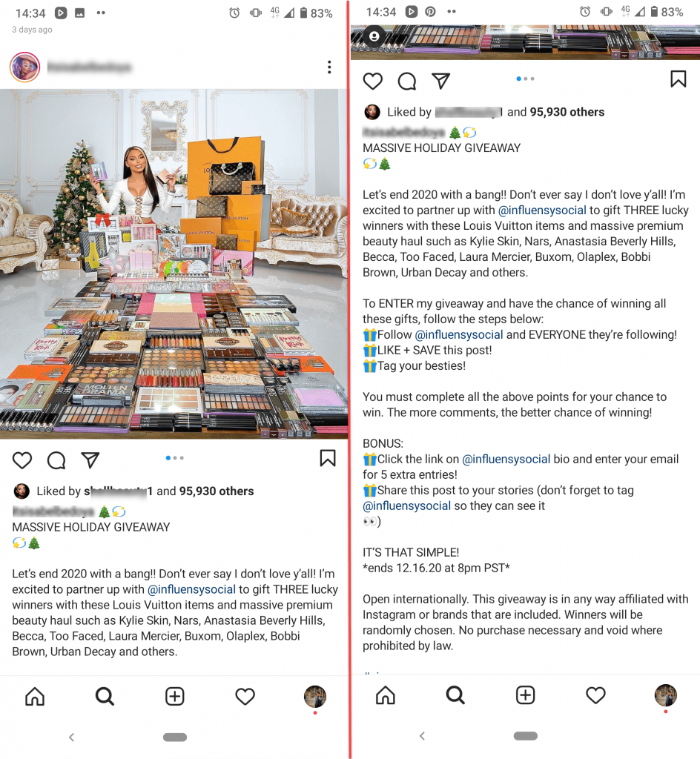This screenshot has width=700, height=759.
Task: Open the three-dot post options menu
Action: click(x=329, y=67)
